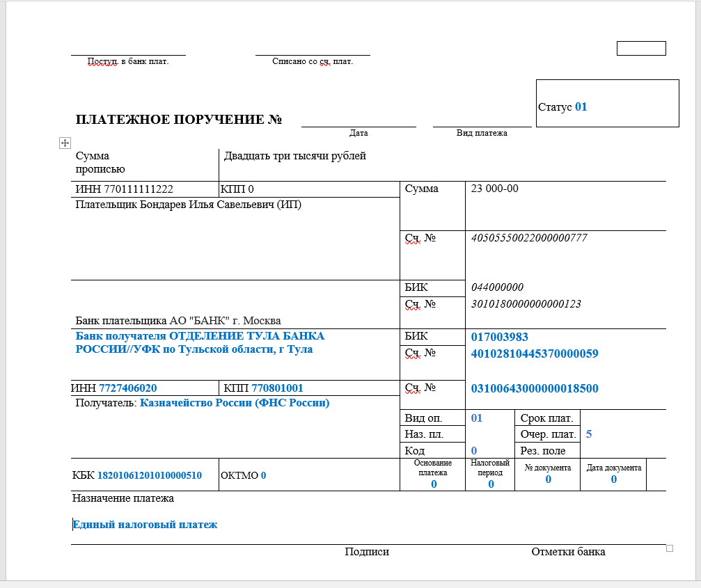Click the 'Наз. пл.' label cell
Image resolution: width=701 pixels, height=588 pixels.
coord(432,434)
